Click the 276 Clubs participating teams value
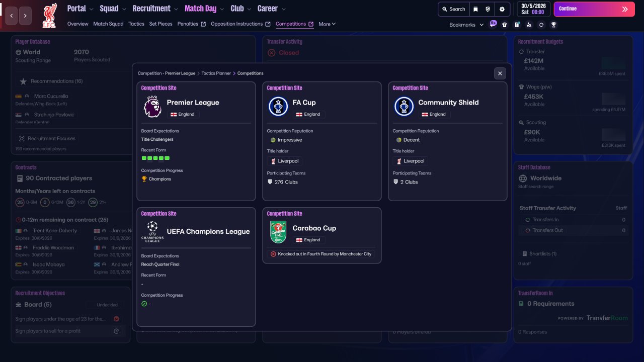Screen dimensions: 644x362 (286, 182)
